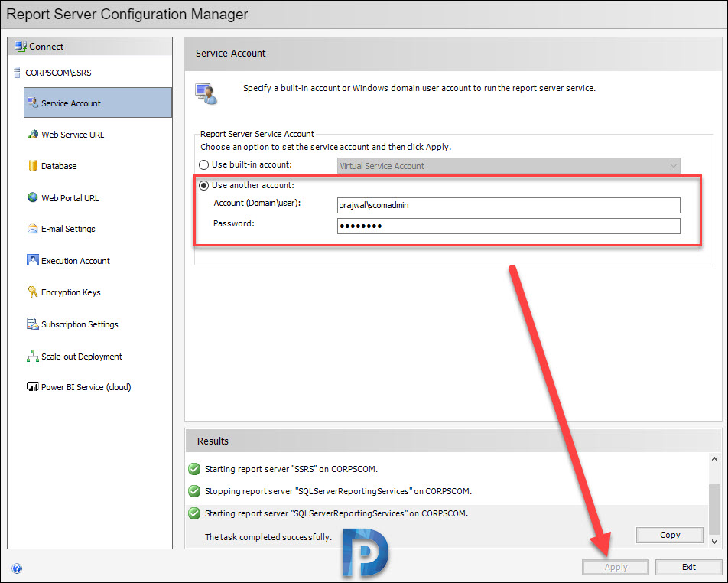Click 'The task completed successfully.' text
The width and height of the screenshot is (728, 583).
pyautogui.click(x=268, y=537)
